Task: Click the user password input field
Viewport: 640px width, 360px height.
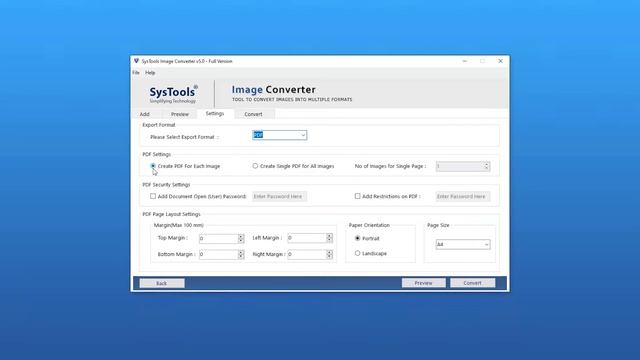Action: coord(280,196)
